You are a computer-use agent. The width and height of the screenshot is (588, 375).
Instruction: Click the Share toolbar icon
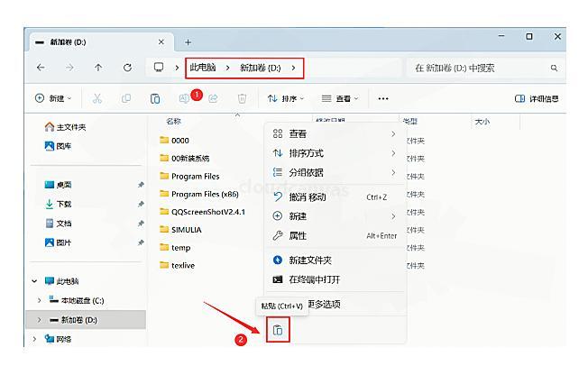tap(213, 98)
